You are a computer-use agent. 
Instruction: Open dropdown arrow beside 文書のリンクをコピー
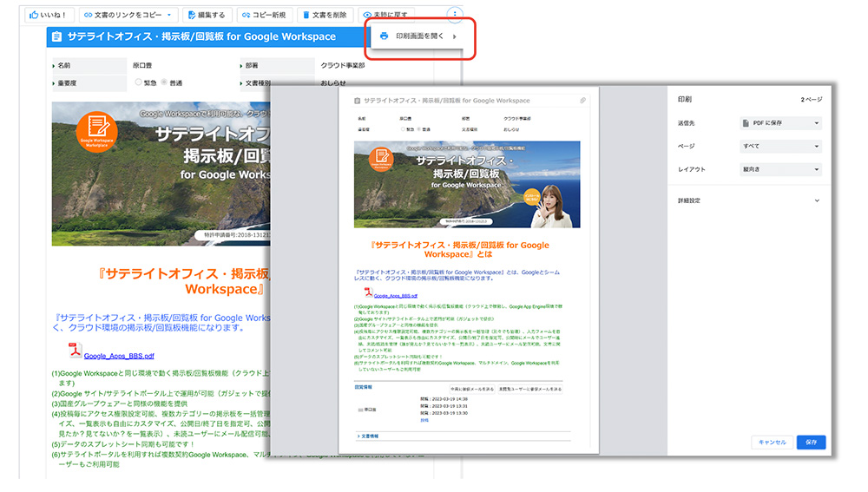[169, 15]
